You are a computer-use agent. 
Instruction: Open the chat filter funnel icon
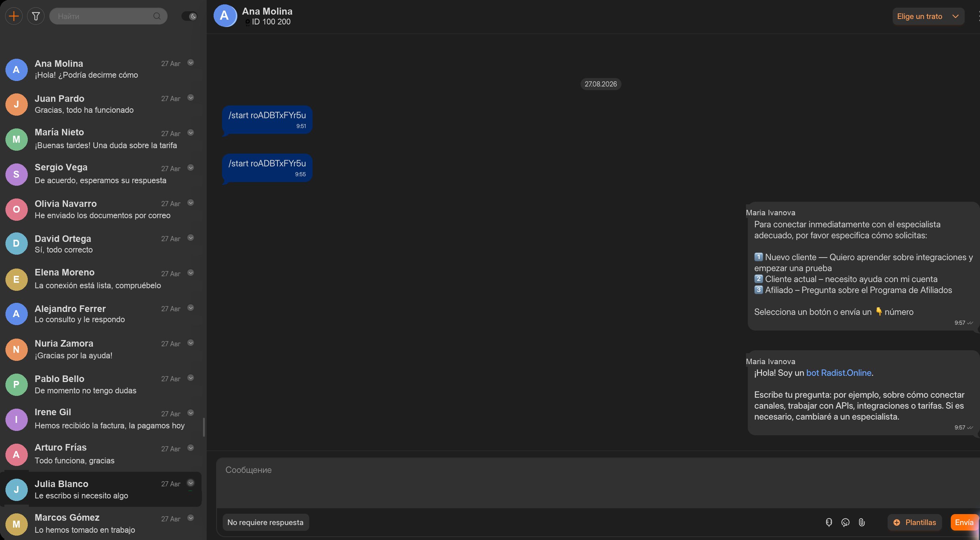[36, 16]
